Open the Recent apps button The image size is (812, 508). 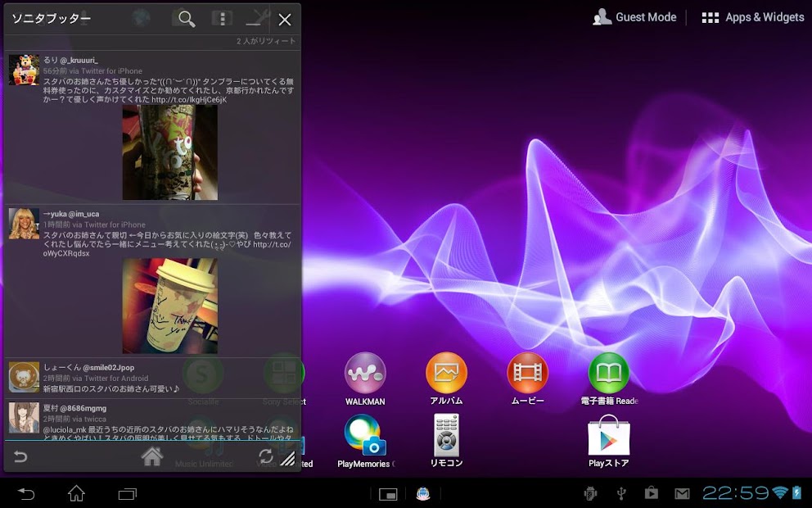(128, 494)
